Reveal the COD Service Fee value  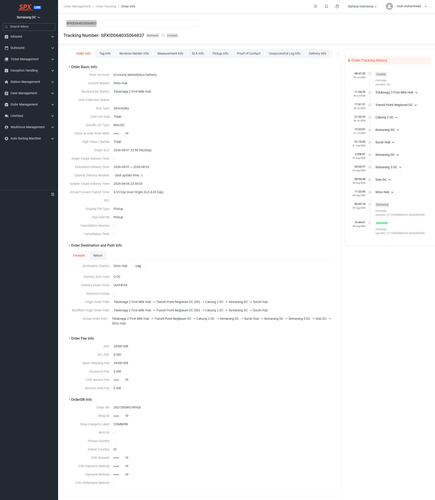pyautogui.click(x=127, y=380)
